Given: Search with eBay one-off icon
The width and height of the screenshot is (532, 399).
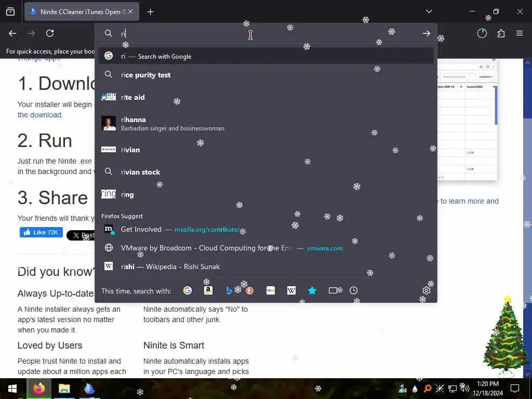Looking at the screenshot, I should click(270, 290).
